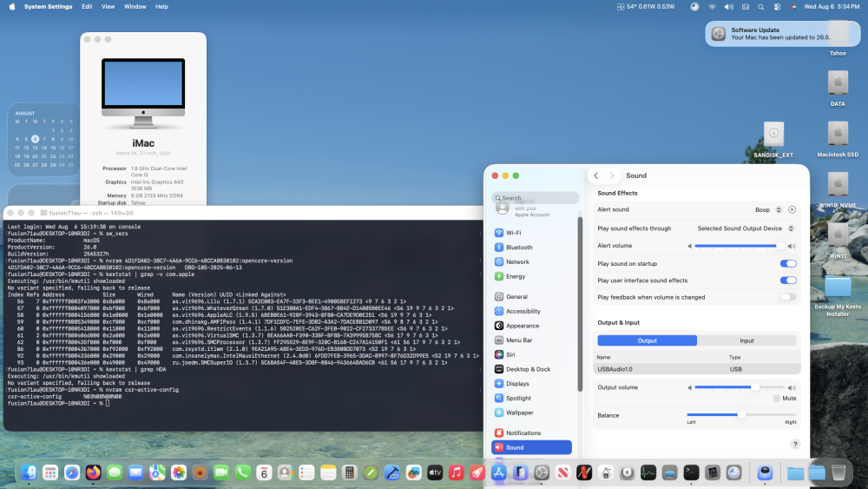This screenshot has width=868, height=489.
Task: Open Activity Monitor in the Dock
Action: point(648,472)
